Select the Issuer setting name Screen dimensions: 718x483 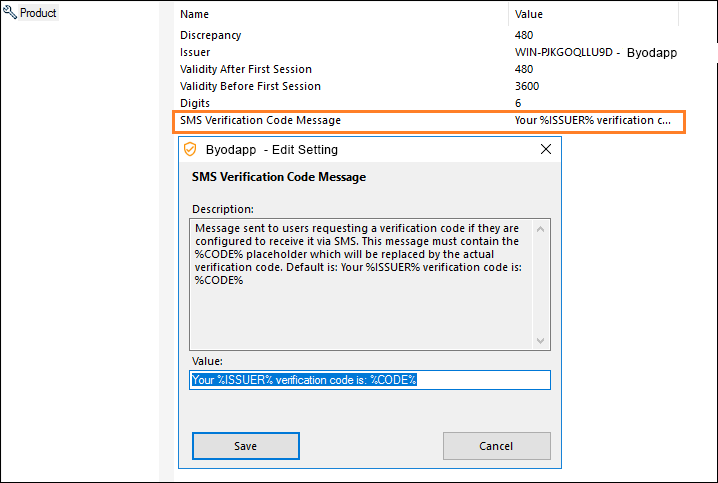click(195, 52)
